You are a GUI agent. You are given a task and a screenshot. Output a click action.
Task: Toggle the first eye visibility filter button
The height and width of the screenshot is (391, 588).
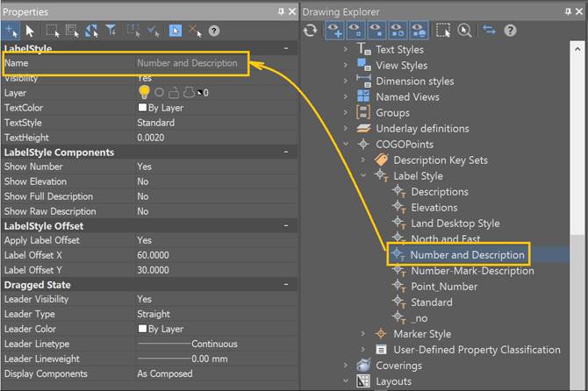339,30
